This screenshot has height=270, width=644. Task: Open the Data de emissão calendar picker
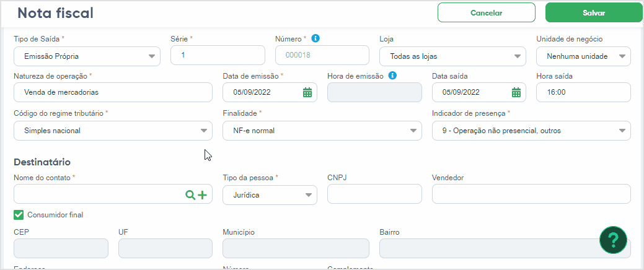click(307, 92)
